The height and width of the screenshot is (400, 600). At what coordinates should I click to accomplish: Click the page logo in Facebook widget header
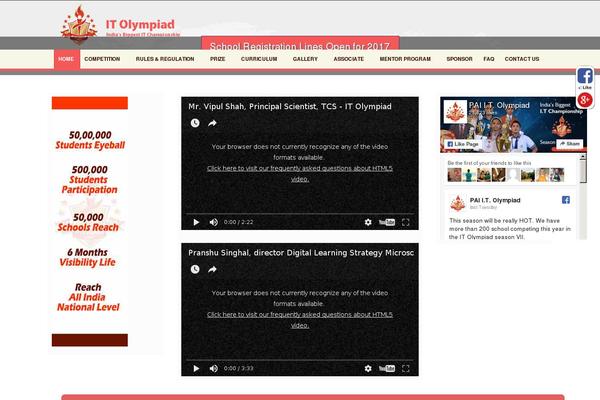click(x=455, y=111)
